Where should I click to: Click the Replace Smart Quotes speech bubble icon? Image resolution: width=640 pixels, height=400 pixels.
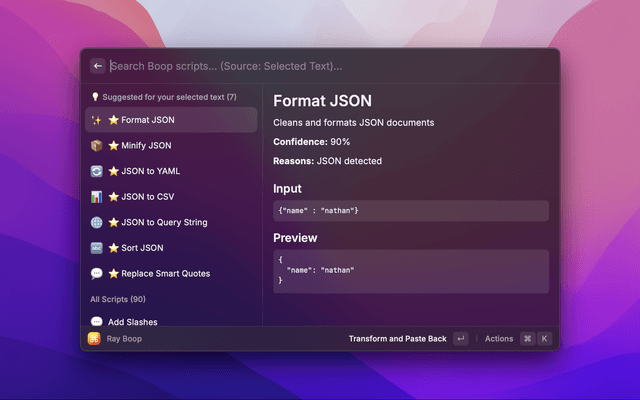point(96,273)
